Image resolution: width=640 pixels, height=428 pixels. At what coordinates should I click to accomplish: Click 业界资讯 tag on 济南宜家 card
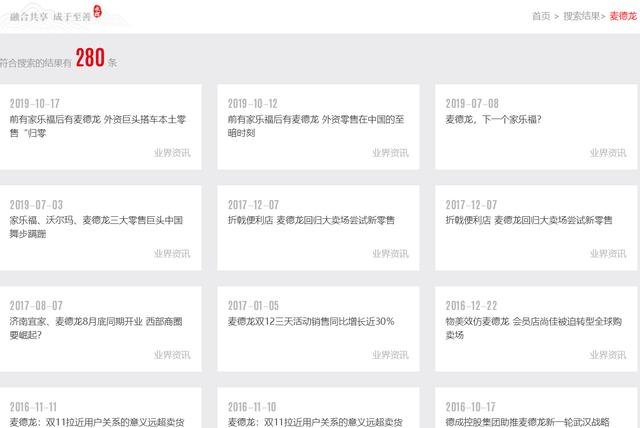coord(172,355)
